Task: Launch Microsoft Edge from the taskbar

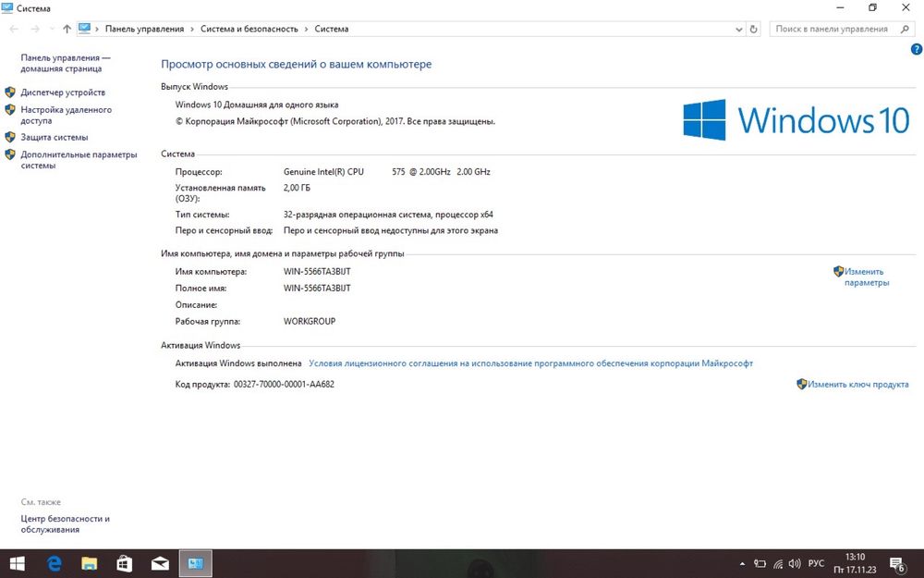Action: pyautogui.click(x=55, y=564)
